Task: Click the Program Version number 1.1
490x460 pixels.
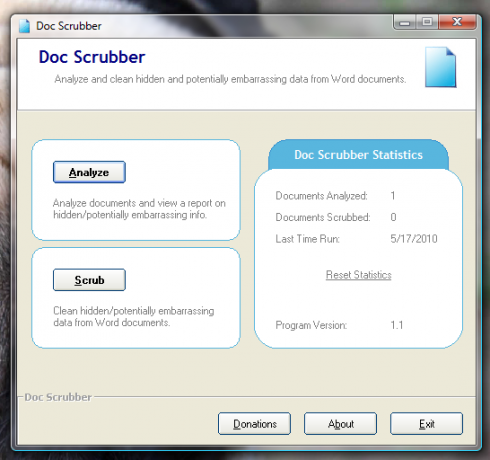Action: click(x=397, y=325)
